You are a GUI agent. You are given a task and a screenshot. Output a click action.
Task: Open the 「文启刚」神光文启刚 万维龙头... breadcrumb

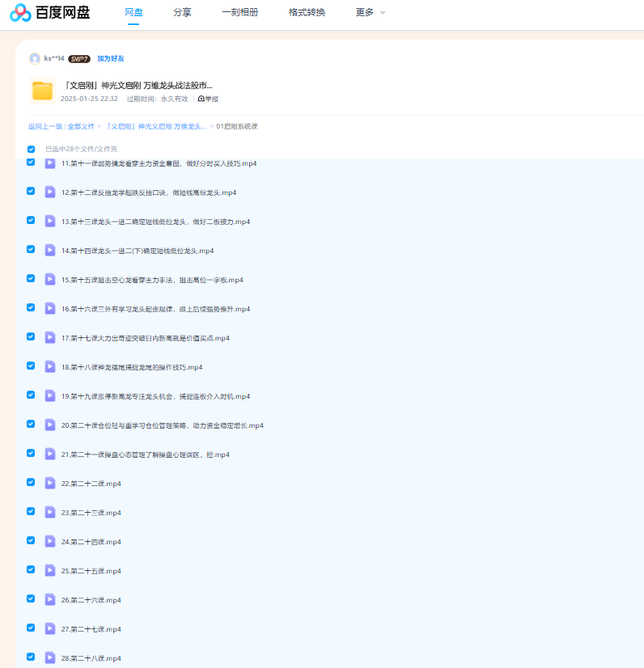click(155, 126)
